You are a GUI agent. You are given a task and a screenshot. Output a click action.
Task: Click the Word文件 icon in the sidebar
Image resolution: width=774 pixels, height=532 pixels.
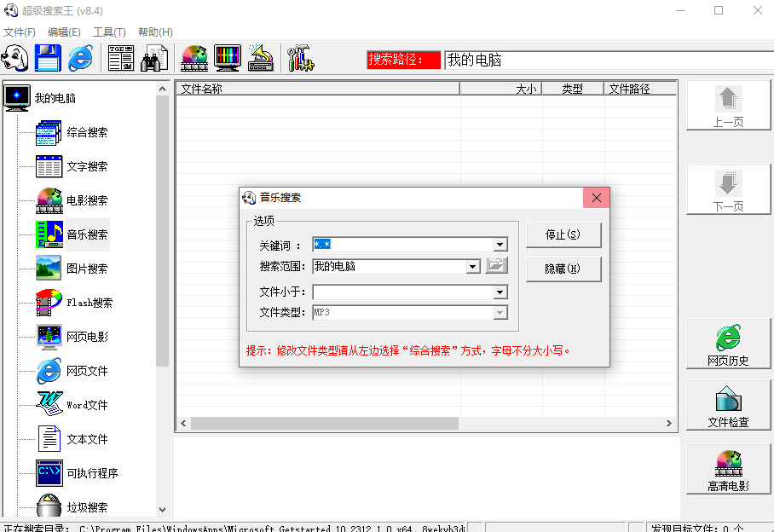tap(49, 405)
